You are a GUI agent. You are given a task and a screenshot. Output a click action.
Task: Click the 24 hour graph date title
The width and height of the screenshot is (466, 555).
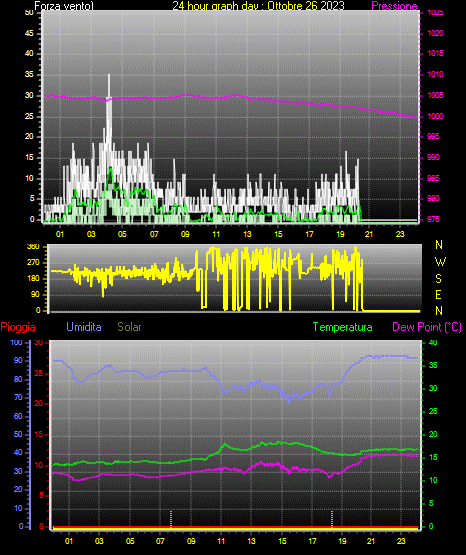pos(258,6)
